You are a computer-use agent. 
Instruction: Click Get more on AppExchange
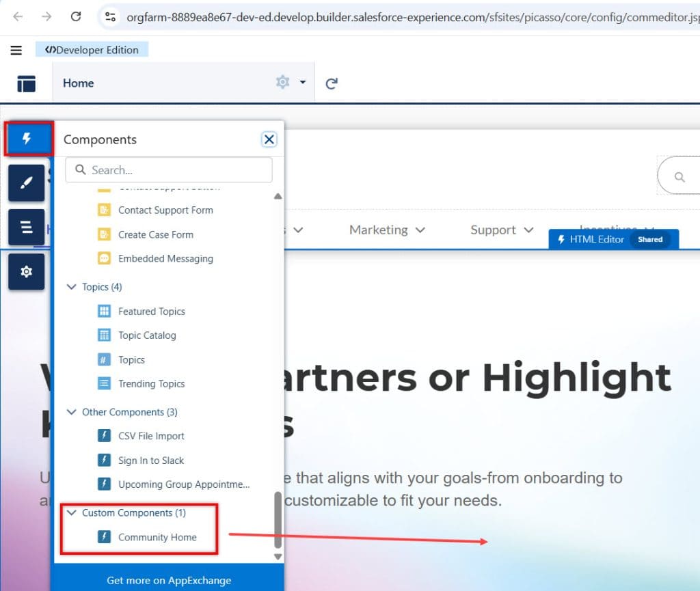(169, 580)
